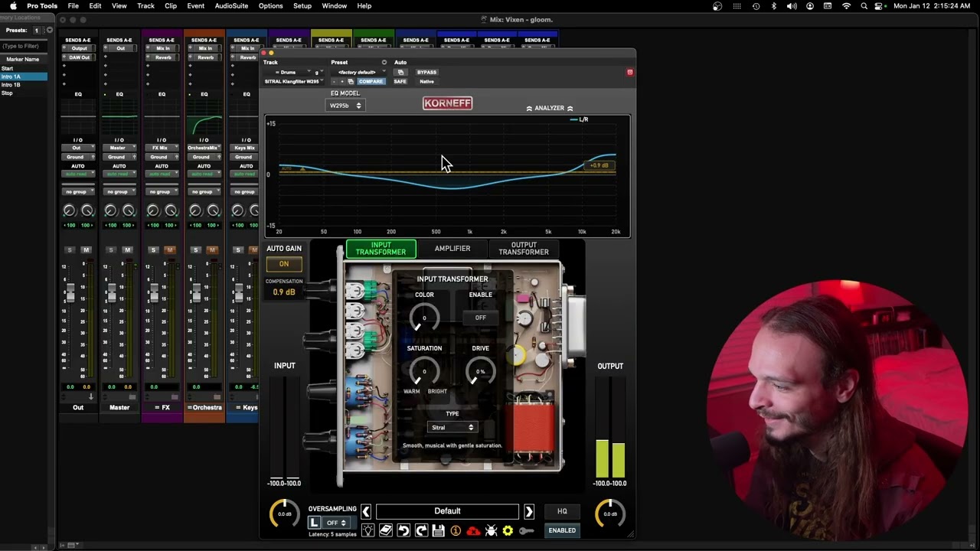Screen dimensions: 980x551
Task: Click the red cloud icon
Action: pos(473,530)
